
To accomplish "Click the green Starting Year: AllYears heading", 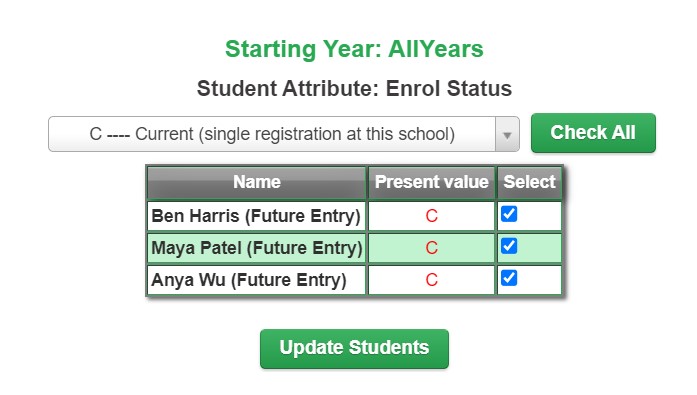I will [x=354, y=49].
